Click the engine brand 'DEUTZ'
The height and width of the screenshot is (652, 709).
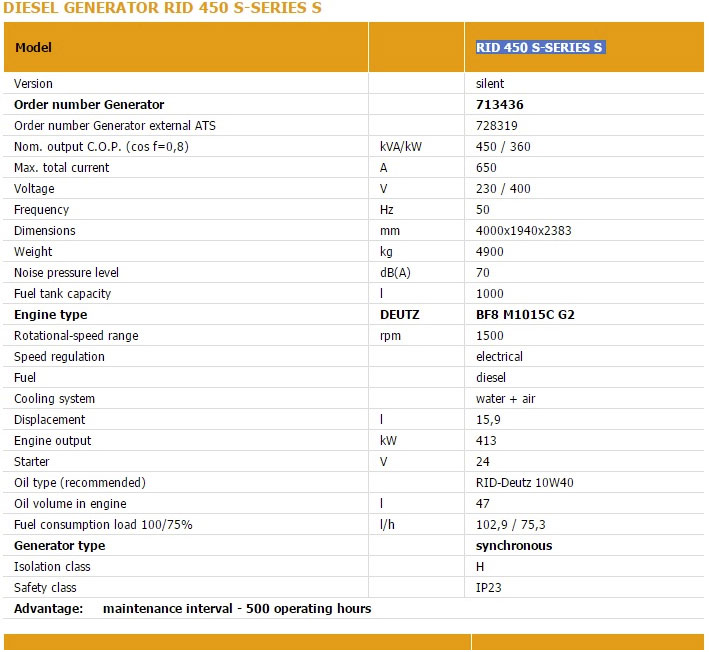pyautogui.click(x=400, y=315)
